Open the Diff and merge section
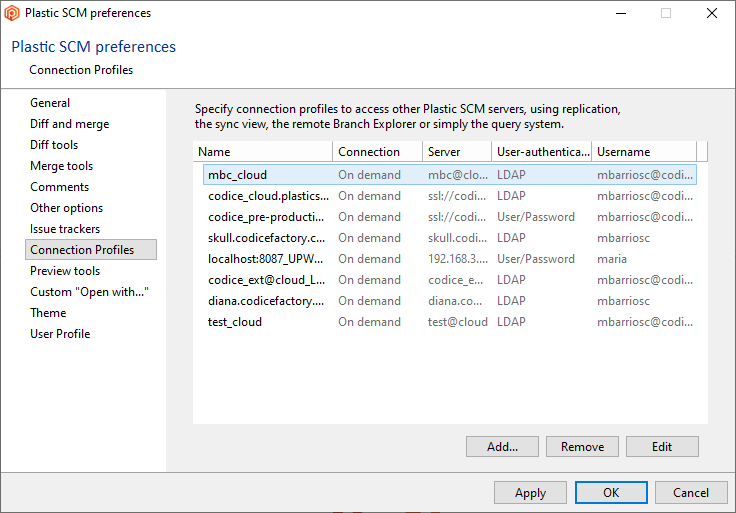This screenshot has height=513, width=736. [69, 124]
